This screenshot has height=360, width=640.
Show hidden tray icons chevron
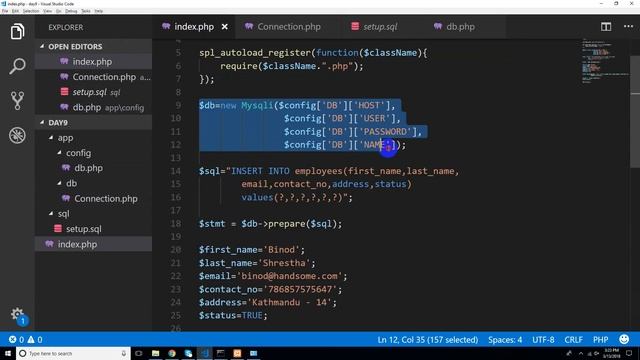pyautogui.click(x=580, y=353)
